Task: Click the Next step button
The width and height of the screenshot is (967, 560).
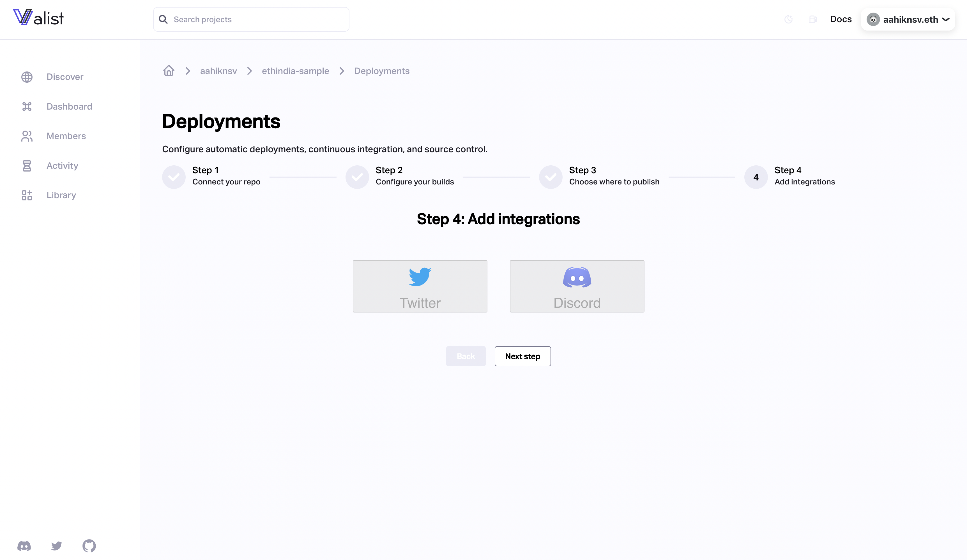Action: (522, 356)
